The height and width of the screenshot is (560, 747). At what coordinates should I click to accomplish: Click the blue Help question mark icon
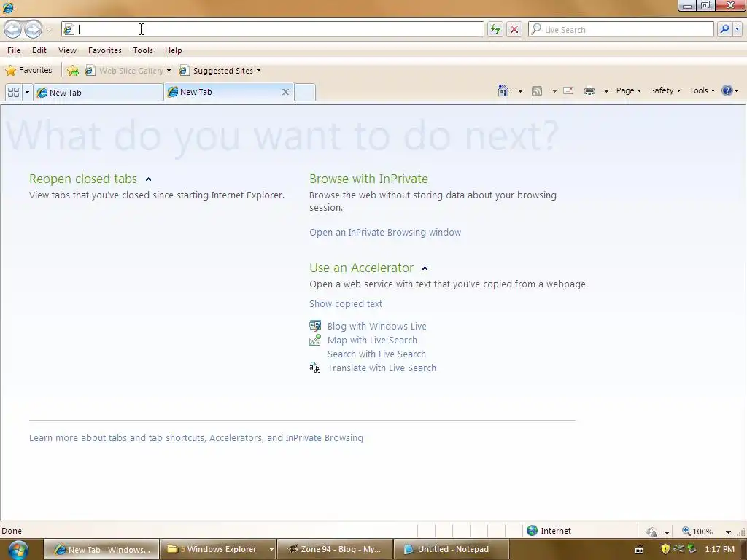727,90
